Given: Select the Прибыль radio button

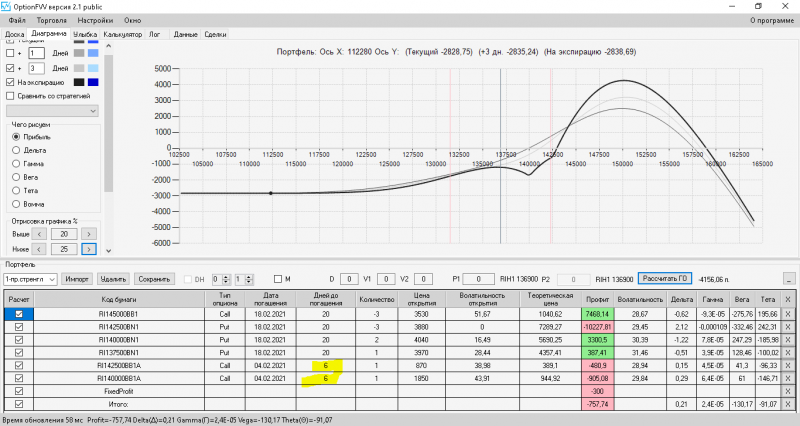Looking at the screenshot, I should click(x=16, y=137).
